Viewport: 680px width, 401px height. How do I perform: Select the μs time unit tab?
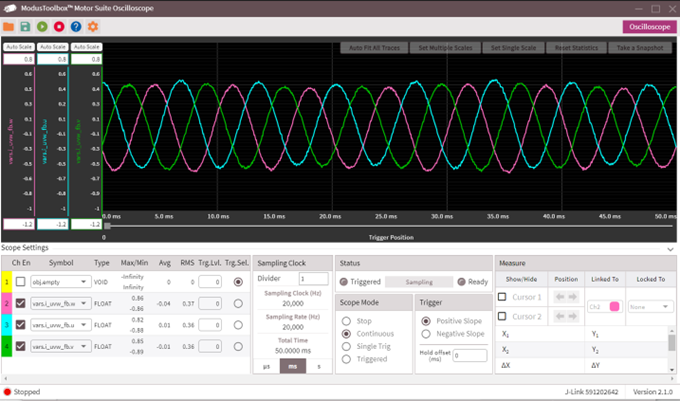click(x=266, y=367)
